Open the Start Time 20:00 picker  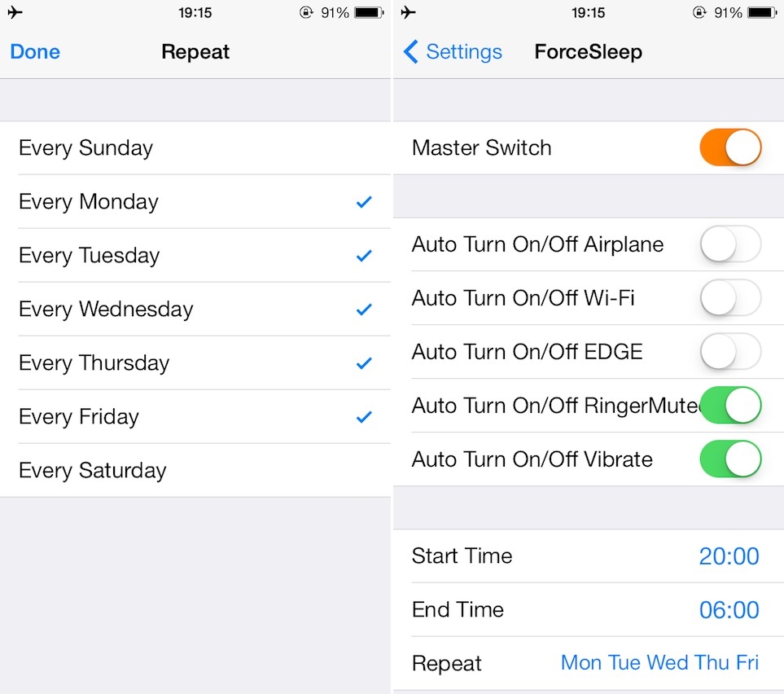click(x=589, y=556)
